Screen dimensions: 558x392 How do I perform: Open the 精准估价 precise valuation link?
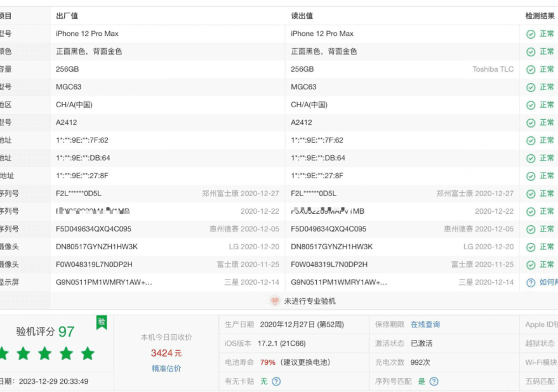coord(166,369)
